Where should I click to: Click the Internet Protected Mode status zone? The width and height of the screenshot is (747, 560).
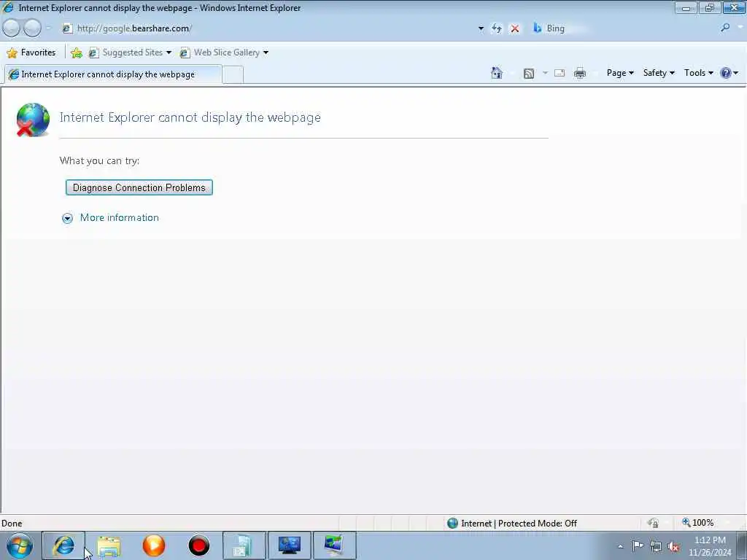click(512, 524)
